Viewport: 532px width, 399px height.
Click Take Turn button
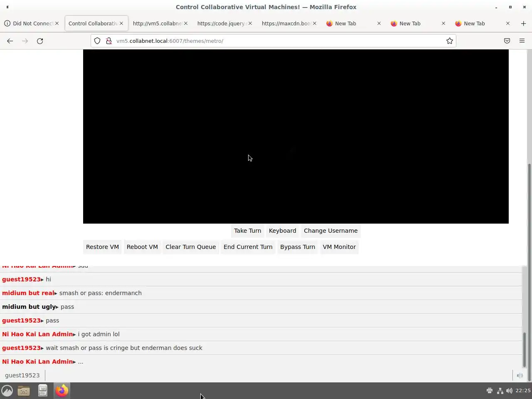[x=247, y=231]
